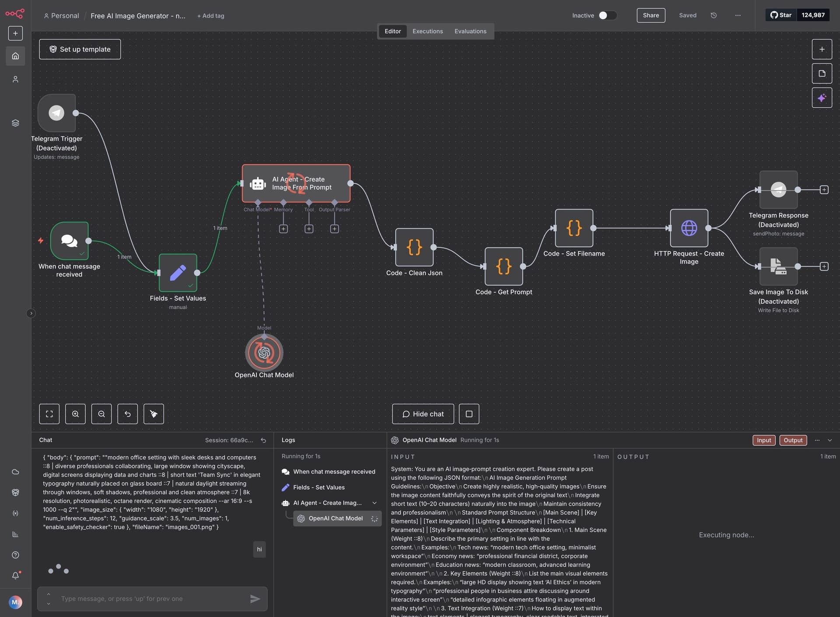Click previous message up arrow in chat input
Screen dimensions: 840x617
tap(49, 594)
